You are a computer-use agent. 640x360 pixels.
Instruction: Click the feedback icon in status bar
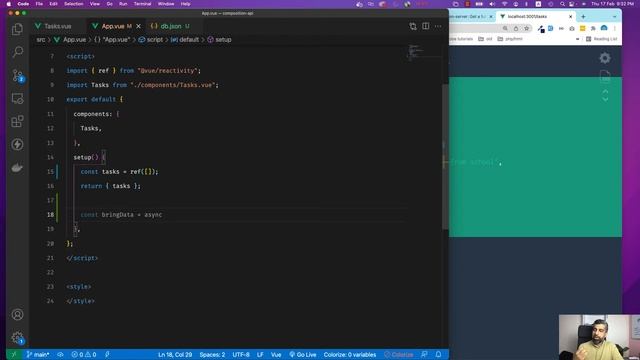point(424,354)
